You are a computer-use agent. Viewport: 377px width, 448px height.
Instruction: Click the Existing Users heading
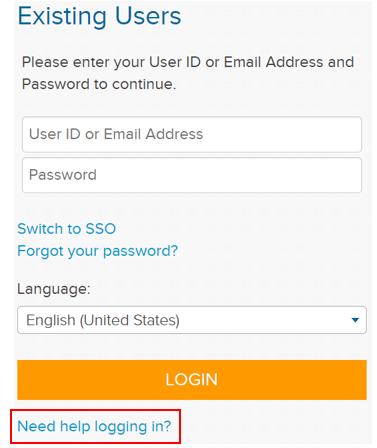pyautogui.click(x=99, y=16)
